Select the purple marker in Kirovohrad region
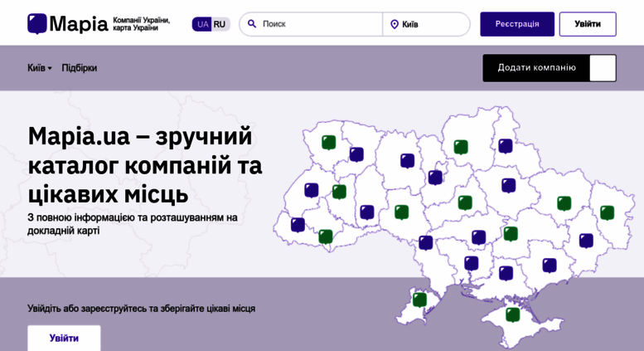 tap(479, 237)
